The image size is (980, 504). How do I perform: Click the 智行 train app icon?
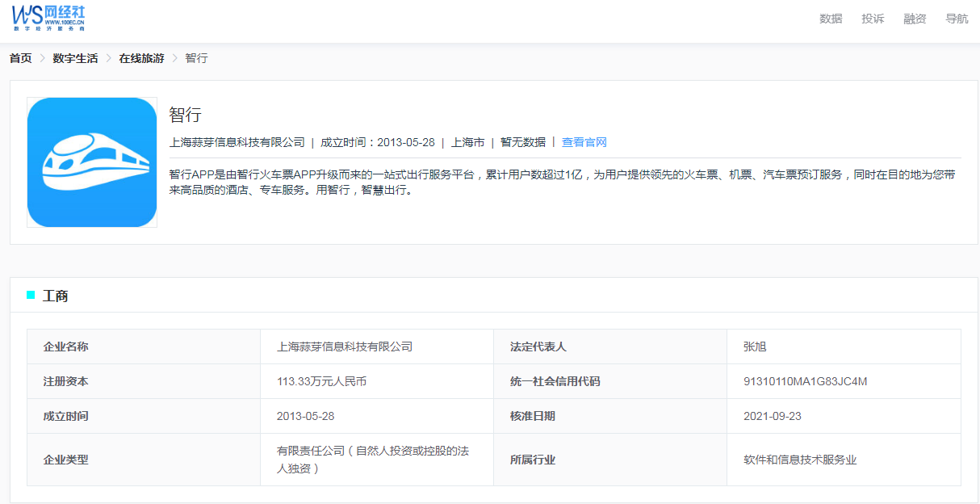pyautogui.click(x=92, y=162)
